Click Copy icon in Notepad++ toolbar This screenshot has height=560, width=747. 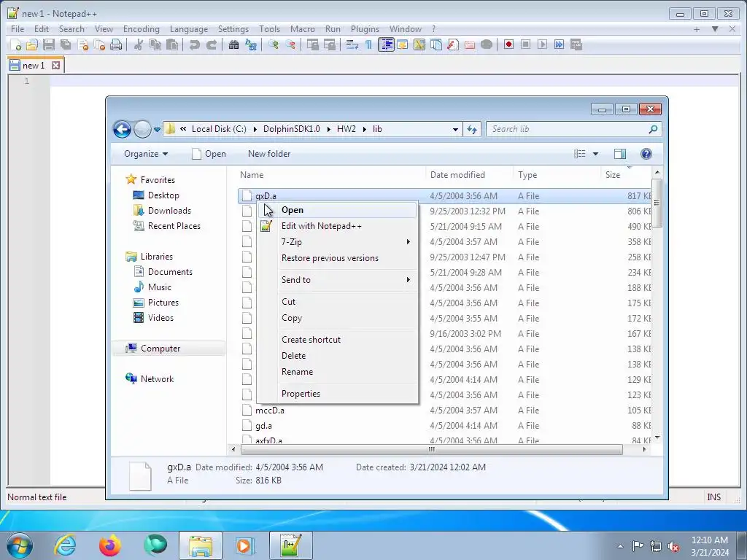(x=155, y=44)
